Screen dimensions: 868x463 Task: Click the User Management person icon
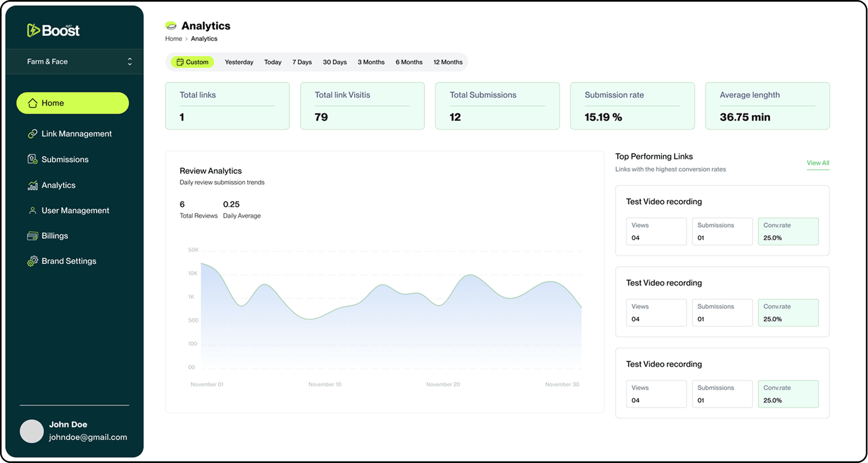(33, 211)
